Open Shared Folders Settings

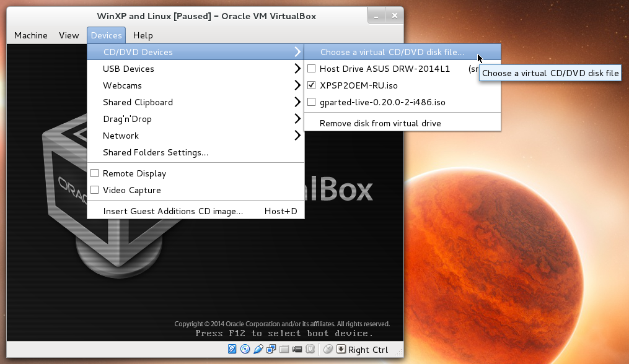[155, 152]
